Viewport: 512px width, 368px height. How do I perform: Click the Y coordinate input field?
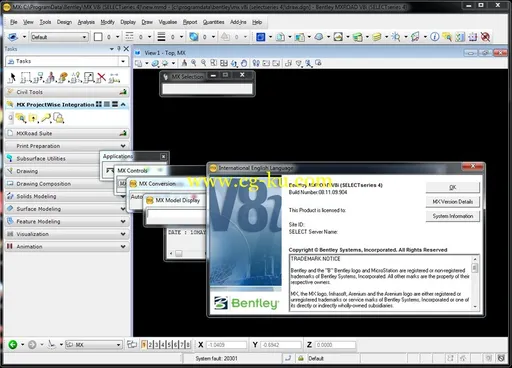[281, 345]
